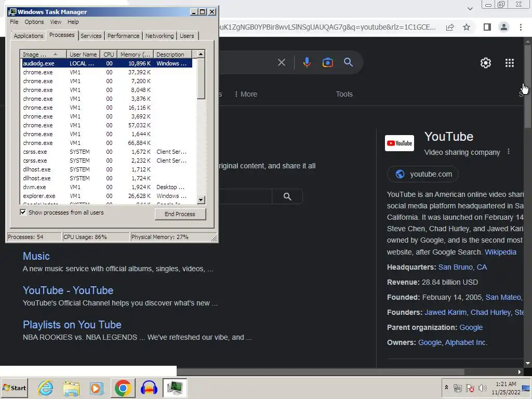Open Google Lens image search
532x399 pixels.
click(327, 62)
